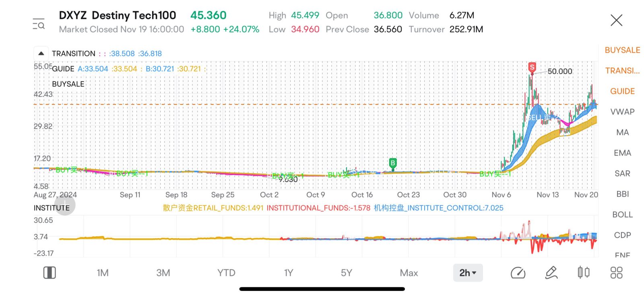Screen dimensions: 644x297
Task: Enable the EMA indicator
Action: (x=622, y=153)
